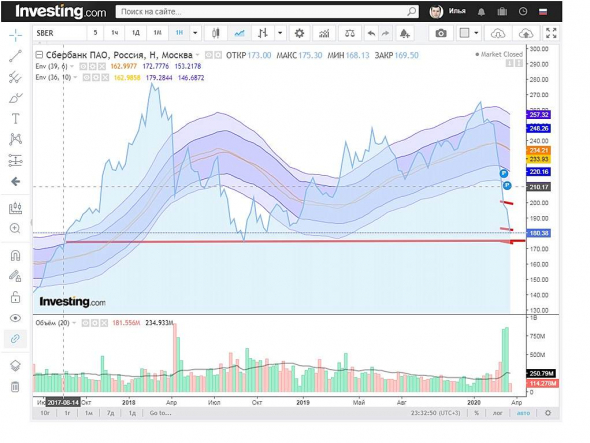The width and height of the screenshot is (590, 443).
Task: Remove the Объём (20) volume indicator
Action: [104, 323]
